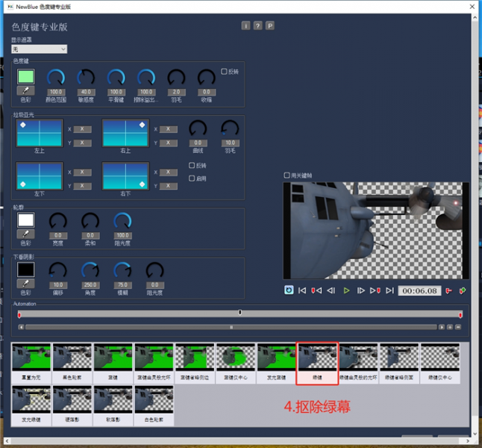Toggle the 启用 checkbox in garbage matte
Screen dimensions: 482x448
(x=193, y=178)
